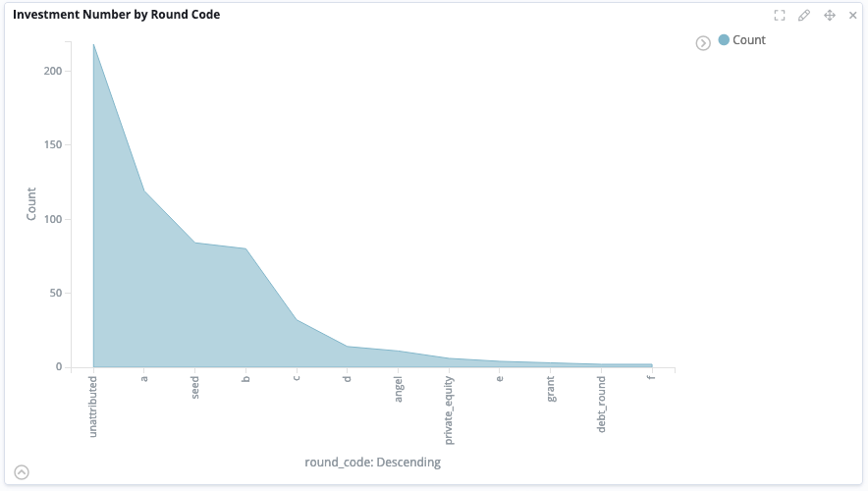The height and width of the screenshot is (491, 868).
Task: Click the round_code: Descending axis title
Action: (x=372, y=462)
